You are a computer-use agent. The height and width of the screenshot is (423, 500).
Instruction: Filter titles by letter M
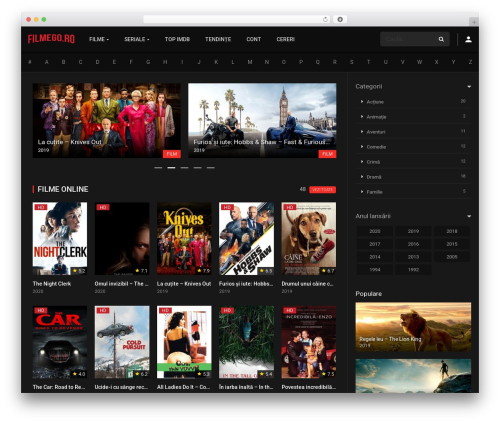(250, 62)
